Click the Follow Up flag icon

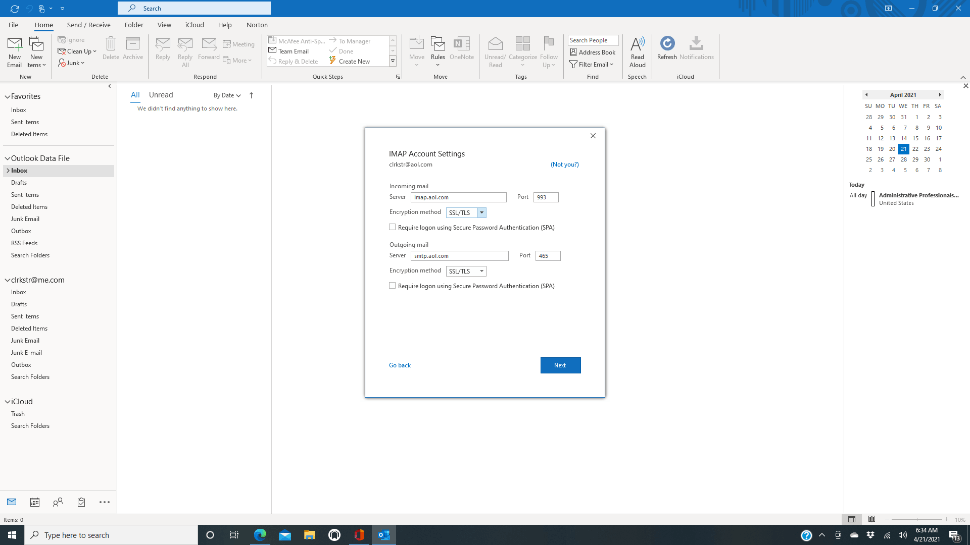[x=549, y=43]
